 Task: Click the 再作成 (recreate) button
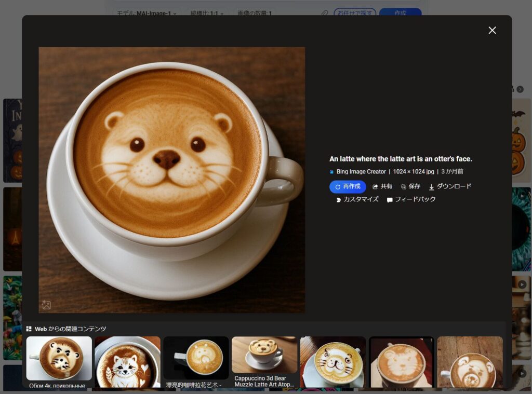click(348, 186)
